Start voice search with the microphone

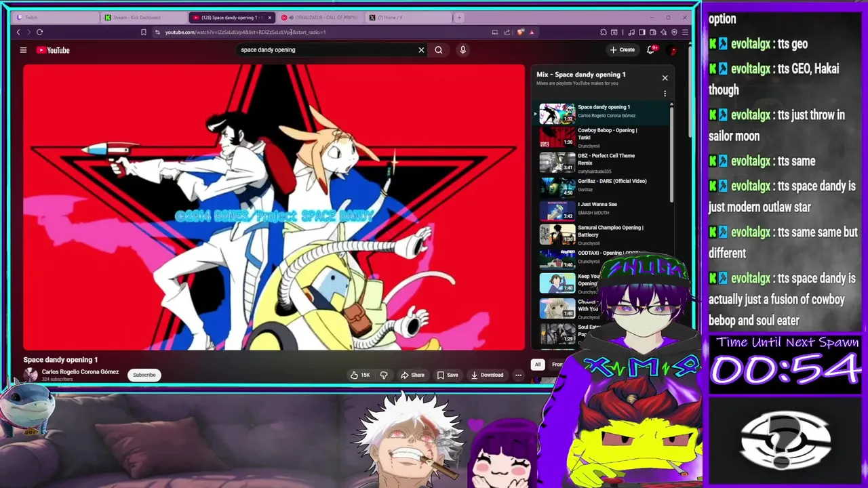(462, 49)
